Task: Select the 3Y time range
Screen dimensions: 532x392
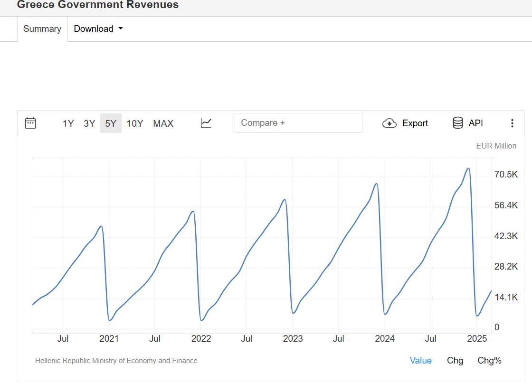Action: (x=90, y=123)
